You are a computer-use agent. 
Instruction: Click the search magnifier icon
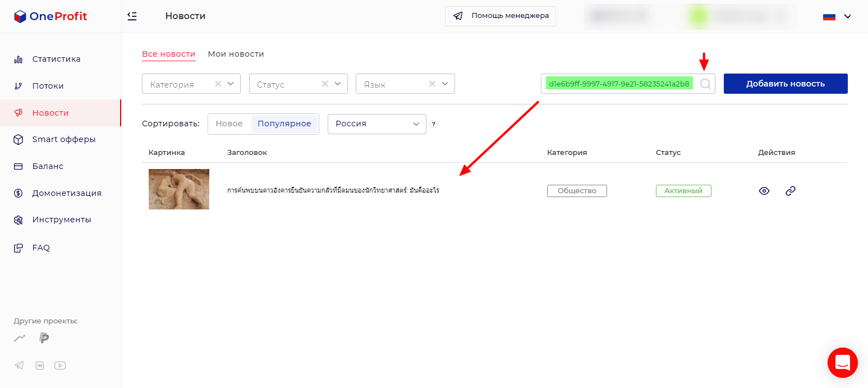(x=706, y=84)
